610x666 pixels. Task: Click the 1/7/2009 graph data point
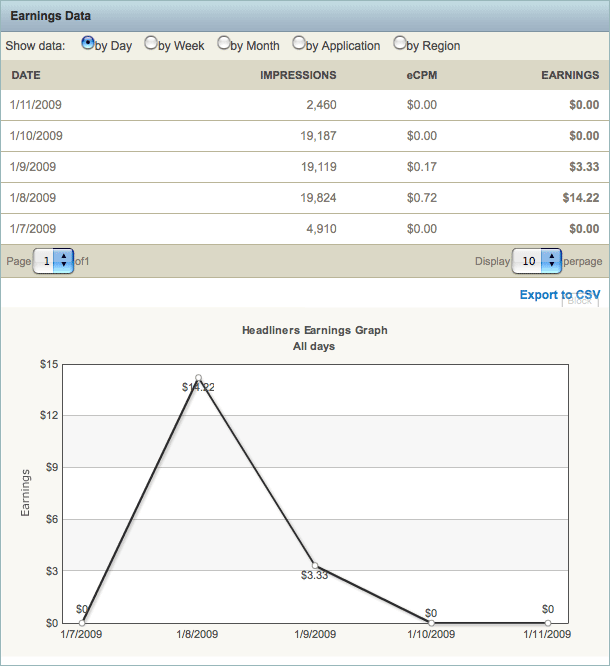click(x=82, y=622)
